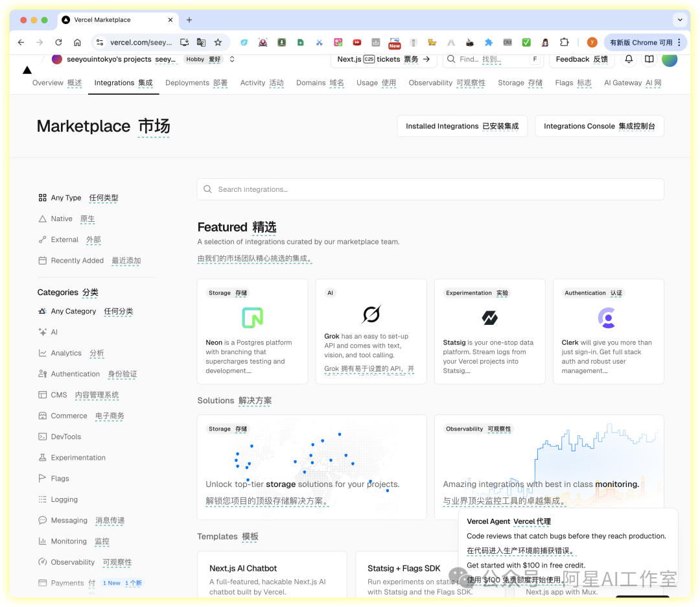Filter by Recently Added
The image size is (700, 607).
[x=89, y=261]
